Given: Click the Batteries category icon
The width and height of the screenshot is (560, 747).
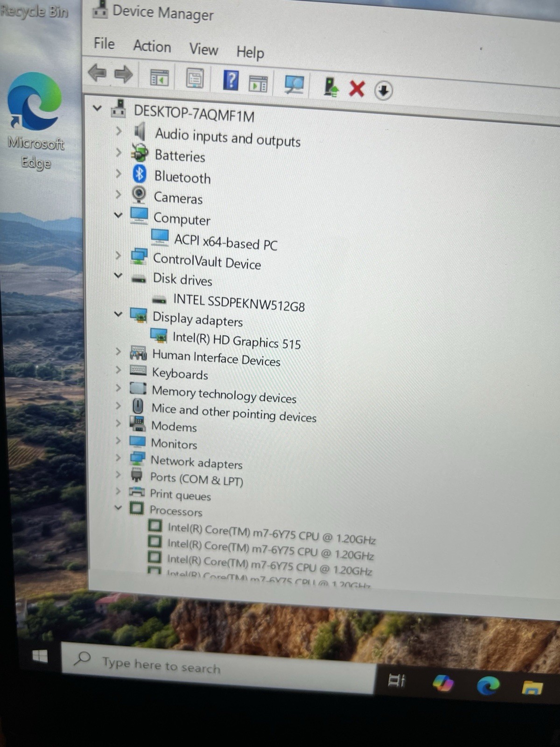Looking at the screenshot, I should [x=139, y=152].
